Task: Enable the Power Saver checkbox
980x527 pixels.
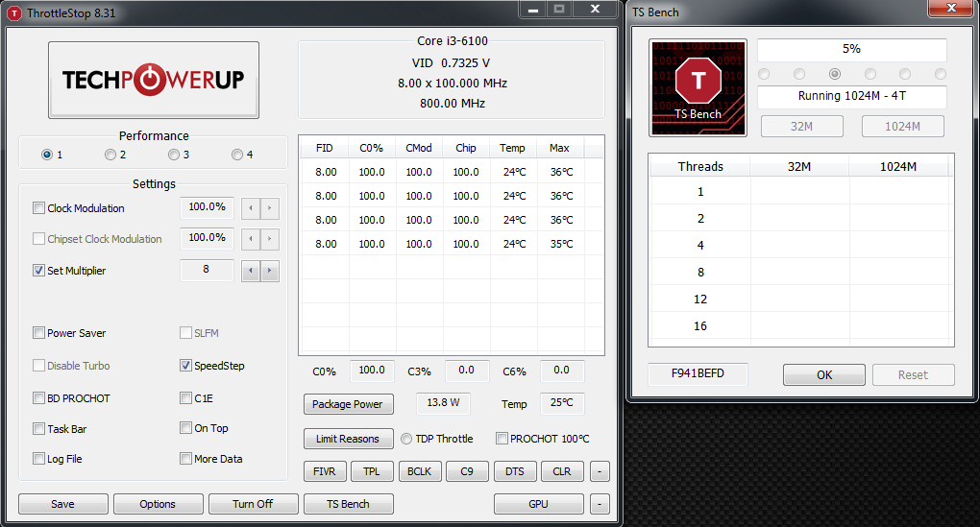Action: [x=38, y=333]
